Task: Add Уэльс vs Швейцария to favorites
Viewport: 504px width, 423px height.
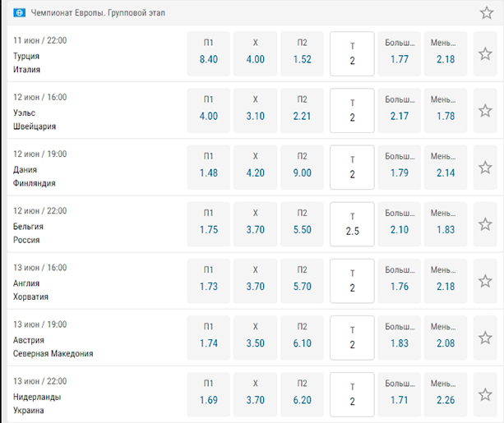Action: click(485, 111)
